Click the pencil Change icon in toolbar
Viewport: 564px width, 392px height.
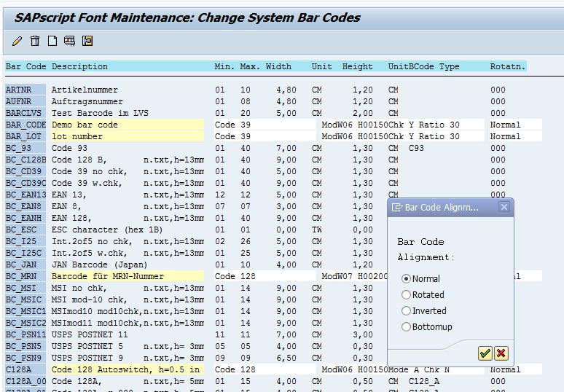tap(17, 41)
